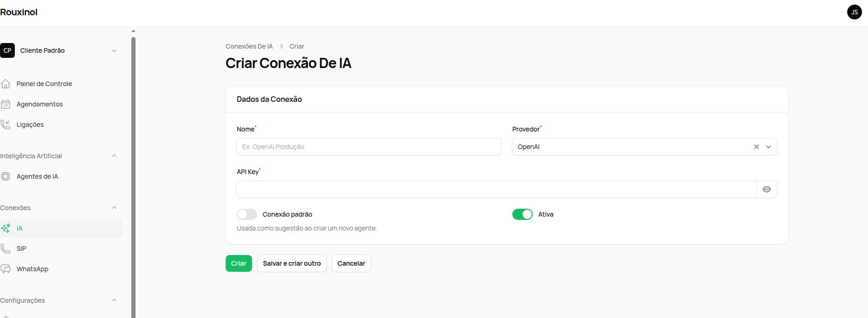
Task: Select the SIP phone icon
Action: 6,249
